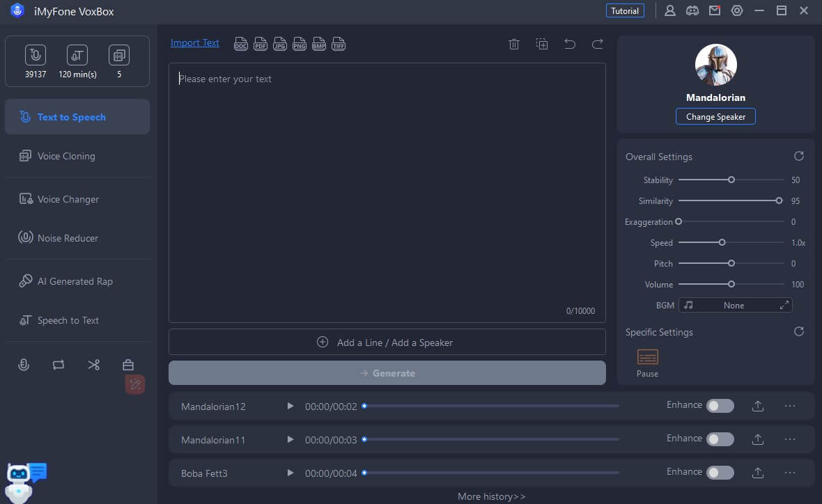Switch to Voice Cloning
Image resolution: width=822 pixels, height=504 pixels.
77,156
